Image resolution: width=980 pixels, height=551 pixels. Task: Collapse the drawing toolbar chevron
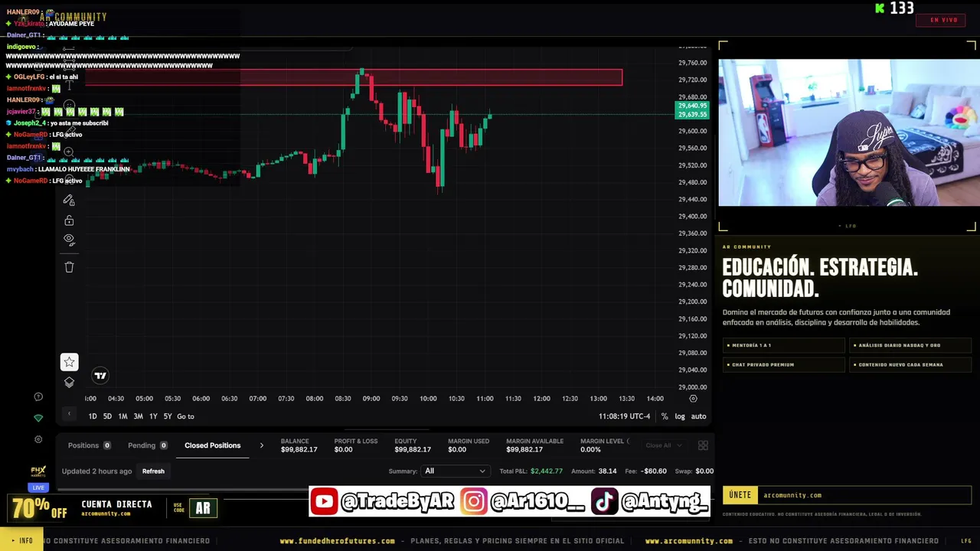coord(69,414)
